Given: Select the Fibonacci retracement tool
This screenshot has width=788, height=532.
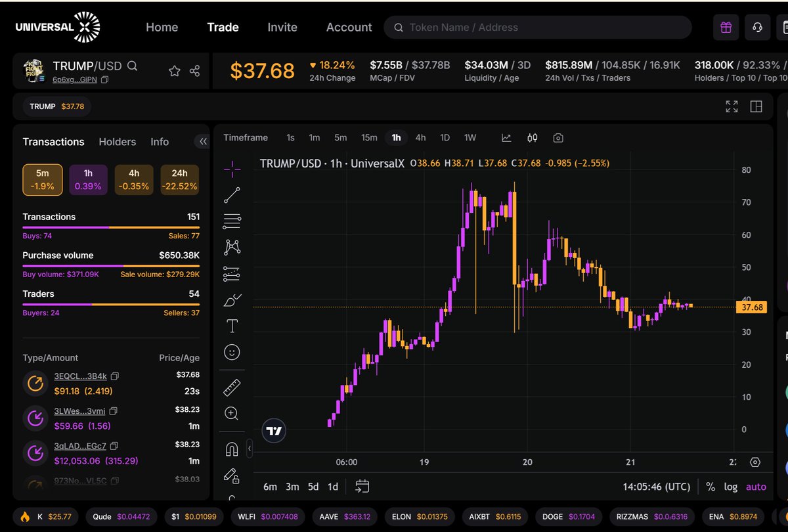Looking at the screenshot, I should [232, 221].
